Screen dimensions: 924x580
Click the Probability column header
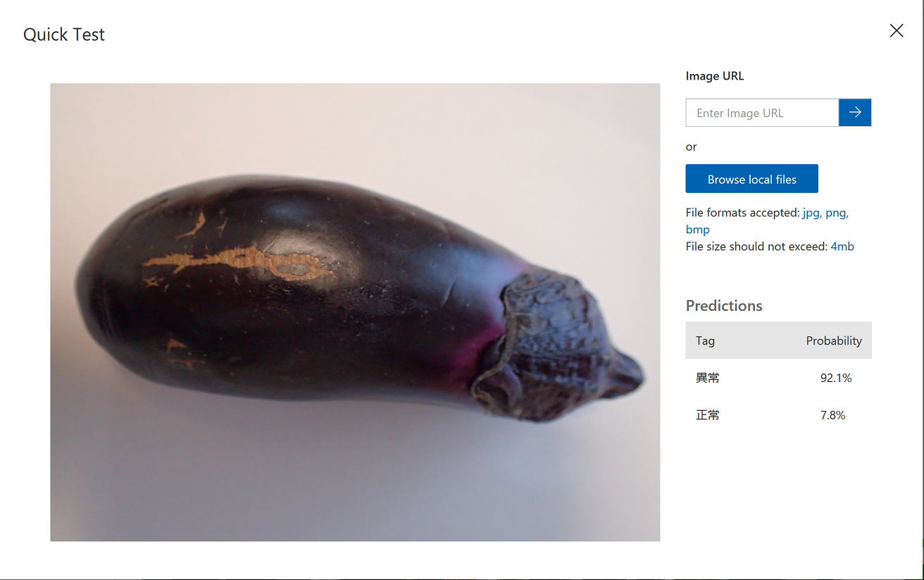pyautogui.click(x=834, y=340)
